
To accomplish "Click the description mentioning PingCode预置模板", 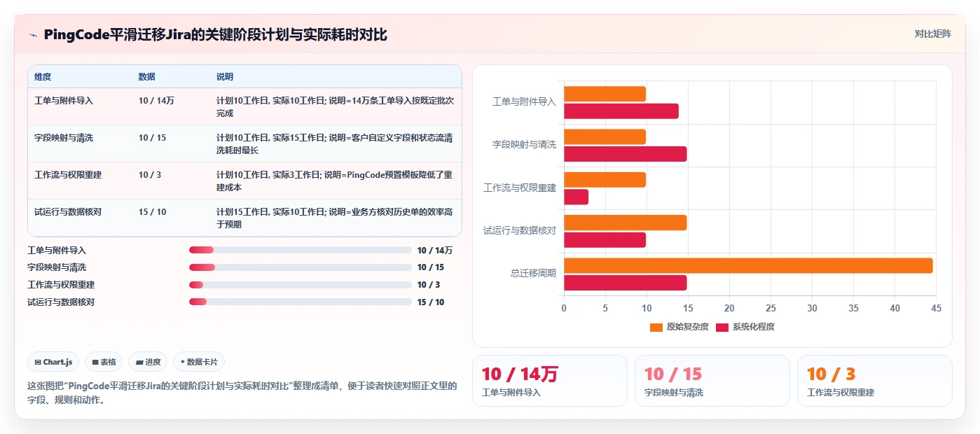I will (x=335, y=181).
